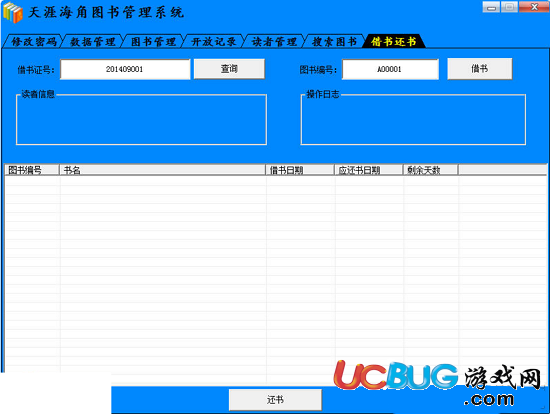Click the 还书 button at bottom
Viewport: 550px width, 414px height.
pos(275,399)
